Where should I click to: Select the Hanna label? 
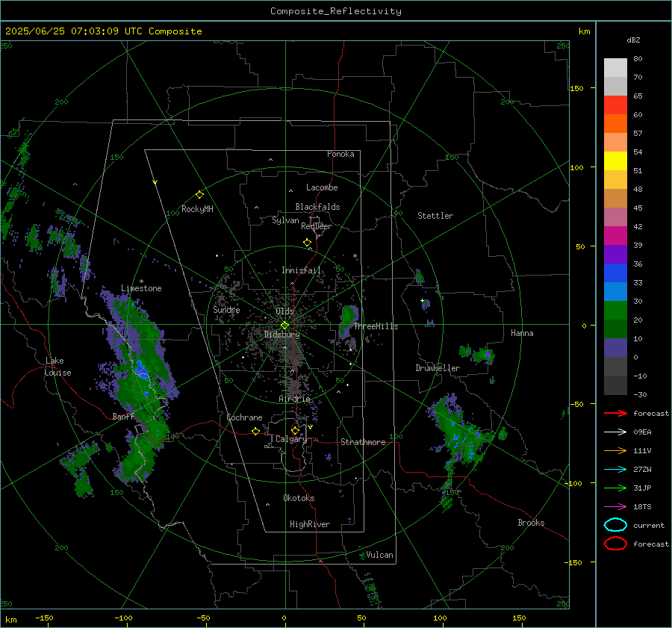click(x=522, y=333)
